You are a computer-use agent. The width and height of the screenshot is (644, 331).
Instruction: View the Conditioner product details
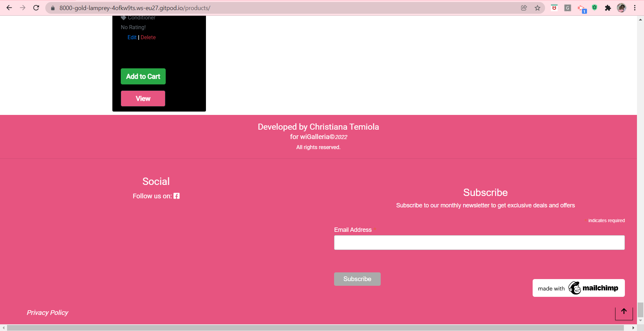tap(143, 98)
